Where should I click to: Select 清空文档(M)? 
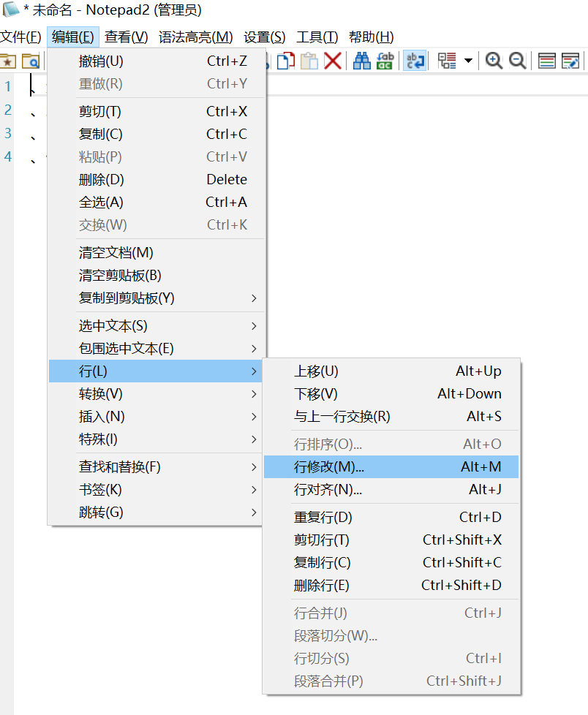tap(157, 253)
